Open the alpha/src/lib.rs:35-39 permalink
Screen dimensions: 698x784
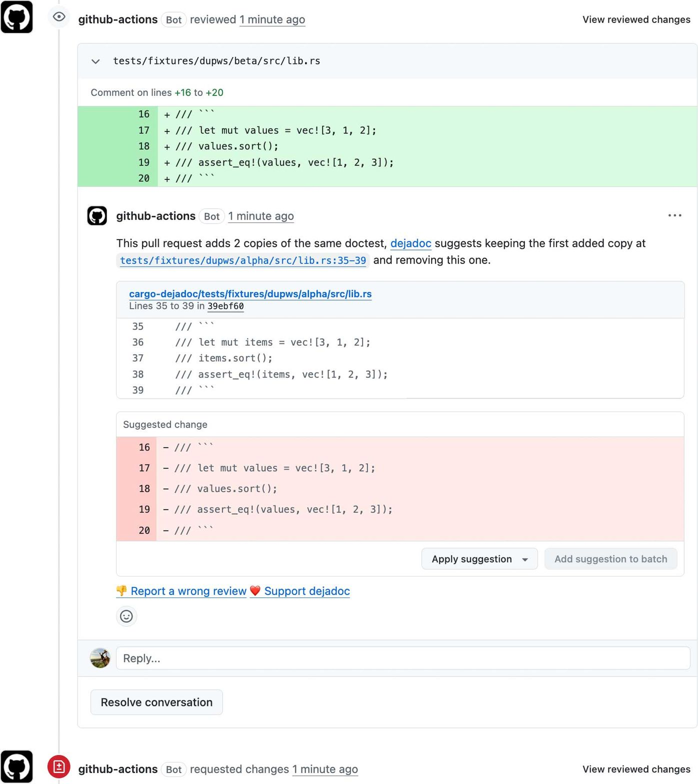(243, 260)
